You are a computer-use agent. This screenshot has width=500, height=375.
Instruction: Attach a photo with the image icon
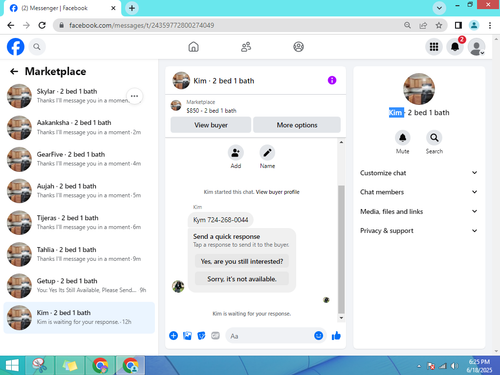(x=187, y=336)
